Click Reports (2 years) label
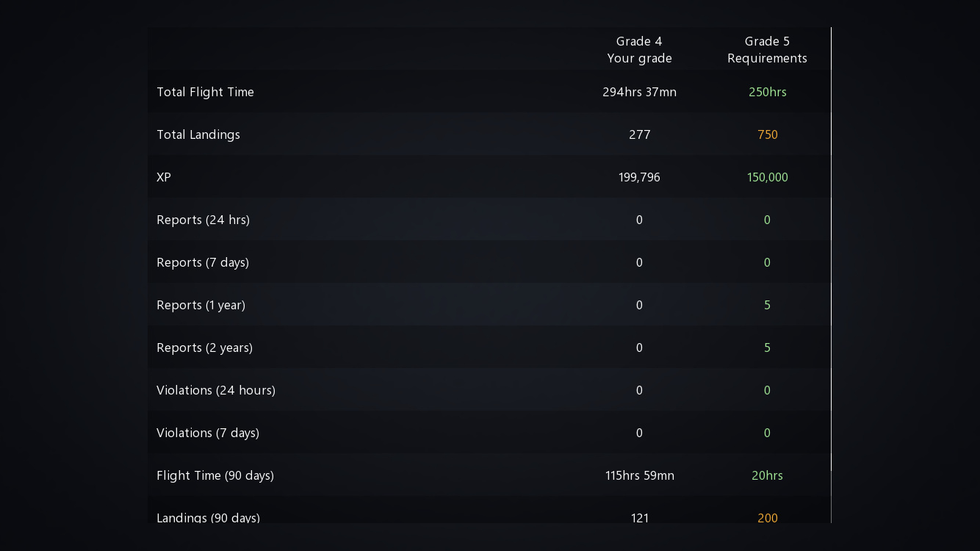Image resolution: width=980 pixels, height=551 pixels. tap(204, 347)
